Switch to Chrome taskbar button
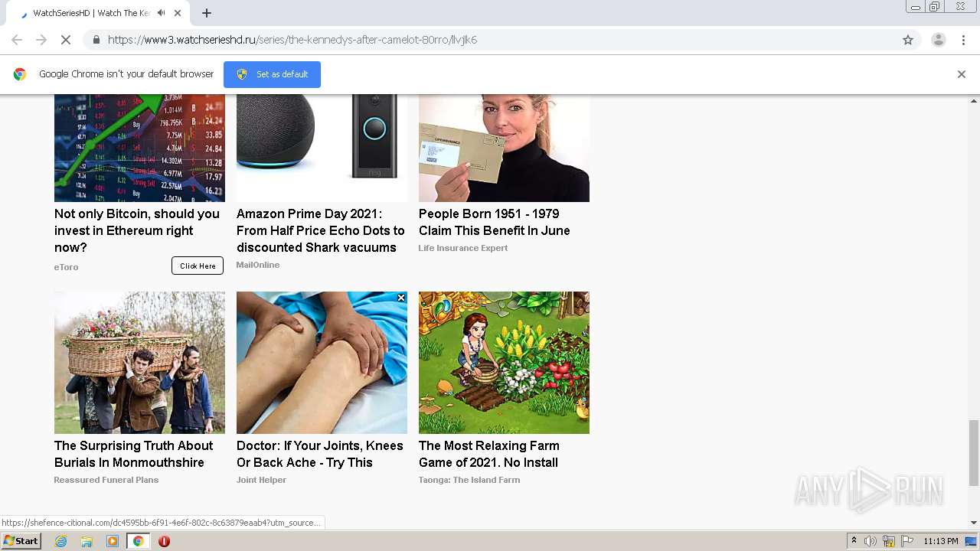 pyautogui.click(x=138, y=541)
